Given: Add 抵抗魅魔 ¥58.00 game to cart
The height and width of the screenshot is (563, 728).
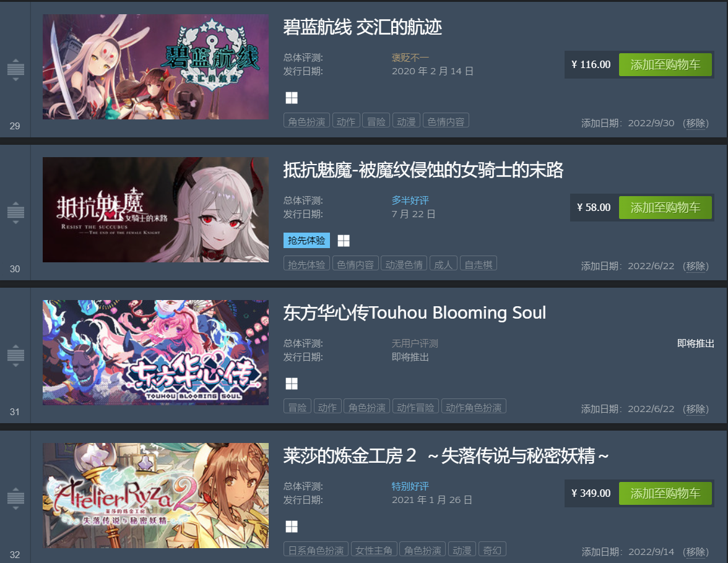Looking at the screenshot, I should 665,207.
